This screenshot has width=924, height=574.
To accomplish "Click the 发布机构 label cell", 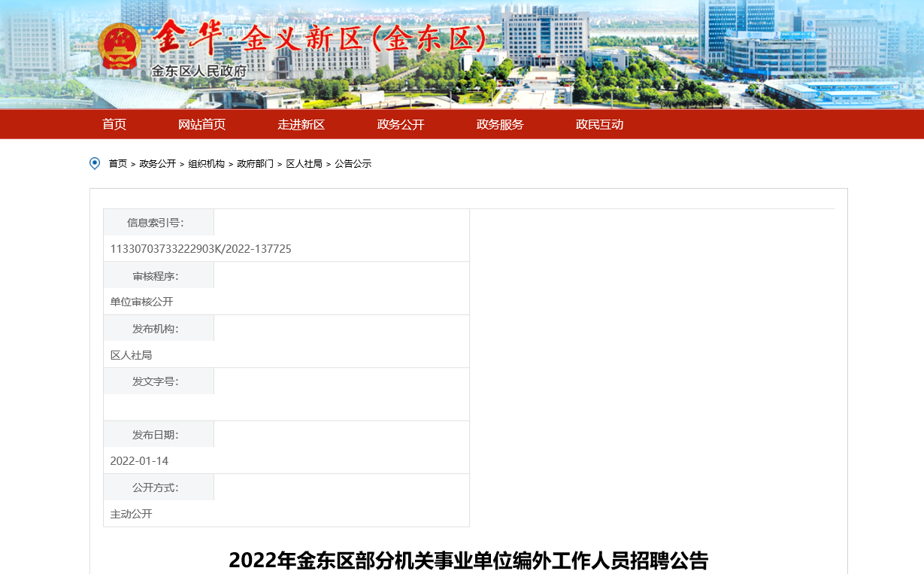I will click(x=159, y=329).
